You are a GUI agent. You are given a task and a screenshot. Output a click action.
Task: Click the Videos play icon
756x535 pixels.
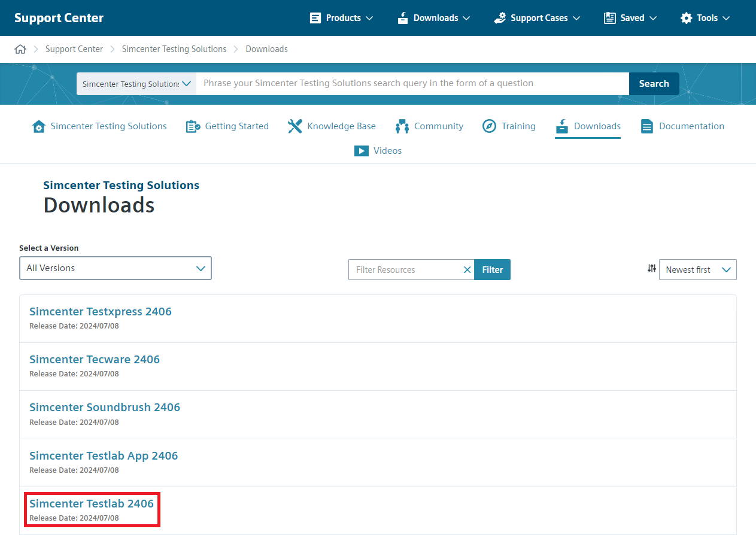coord(362,150)
